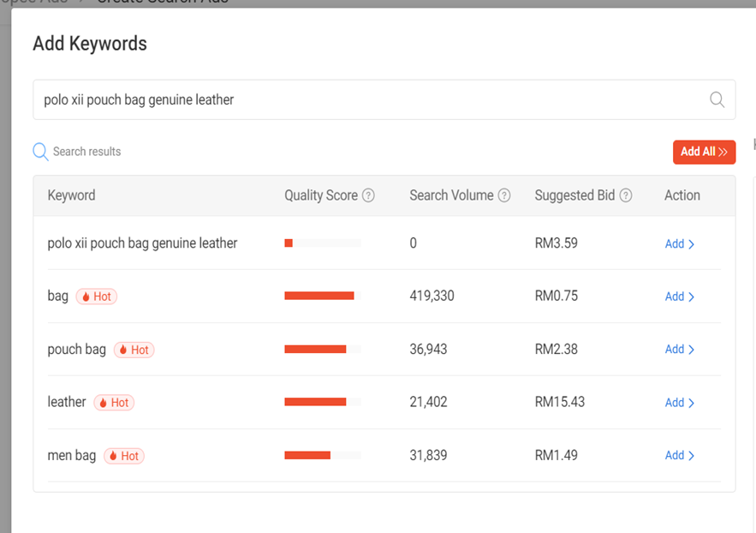Click the Keyword column header
Image resolution: width=756 pixels, height=533 pixels.
72,195
